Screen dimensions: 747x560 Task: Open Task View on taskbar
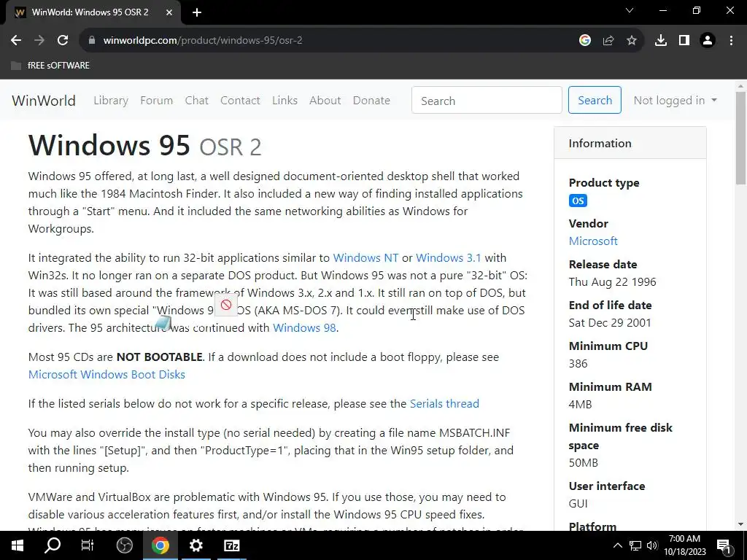(x=88, y=545)
